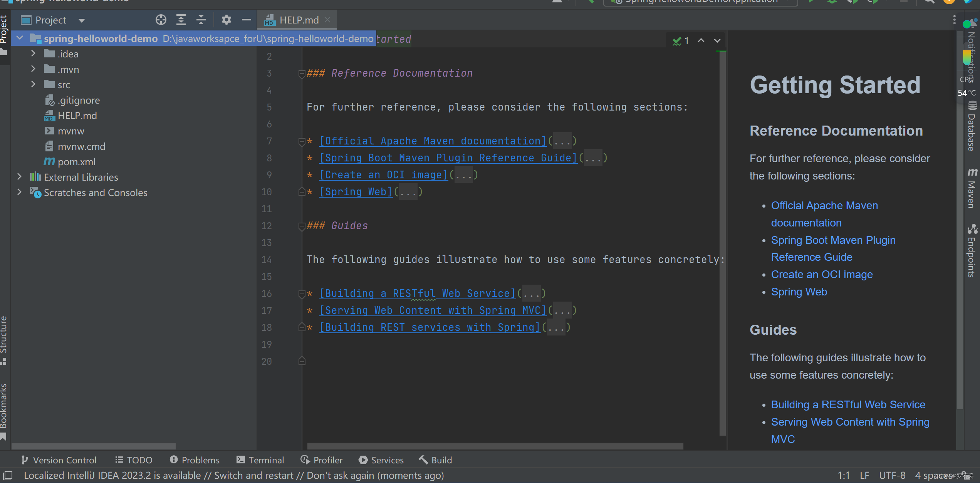Click the Spring Web link in the preview

(799, 292)
